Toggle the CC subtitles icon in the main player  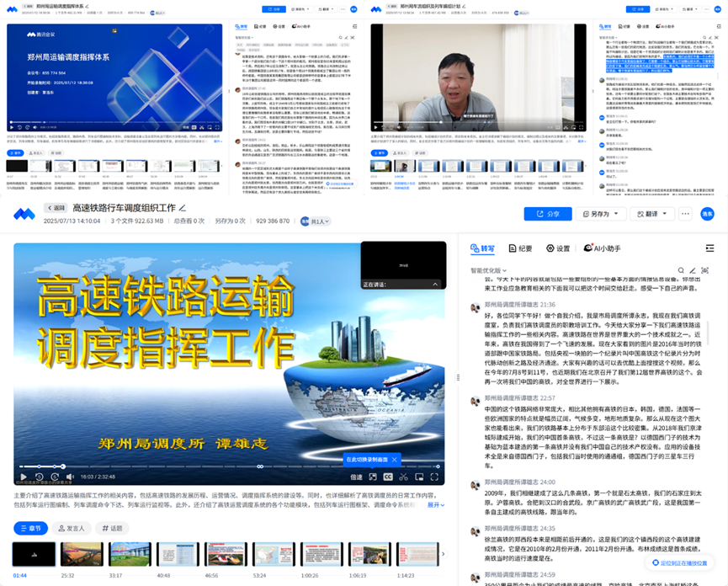pos(388,477)
